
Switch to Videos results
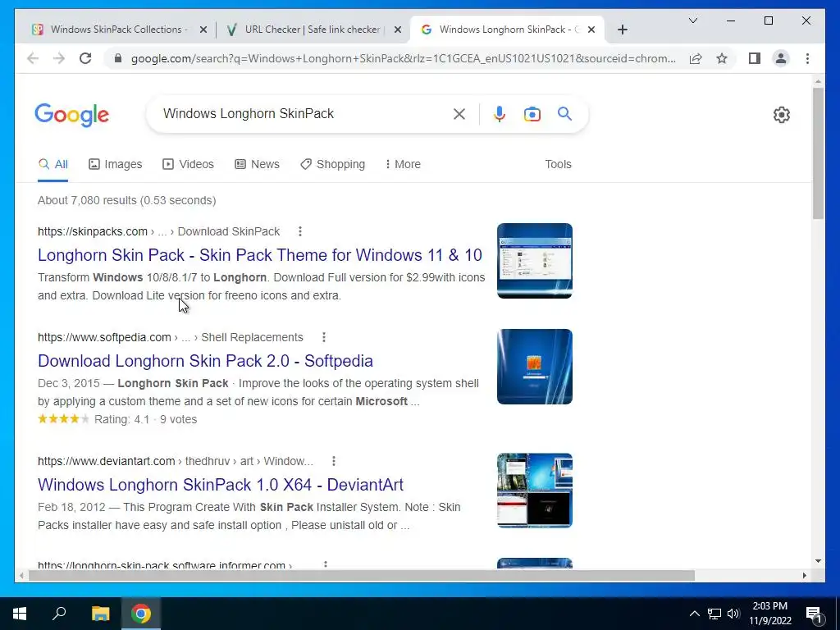pos(188,164)
